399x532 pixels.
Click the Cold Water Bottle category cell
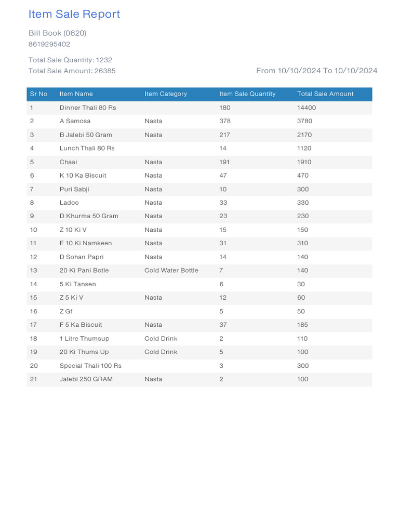pyautogui.click(x=171, y=270)
